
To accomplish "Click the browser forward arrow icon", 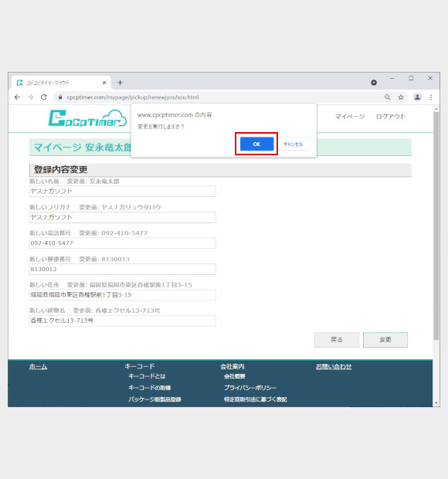I will (31, 97).
